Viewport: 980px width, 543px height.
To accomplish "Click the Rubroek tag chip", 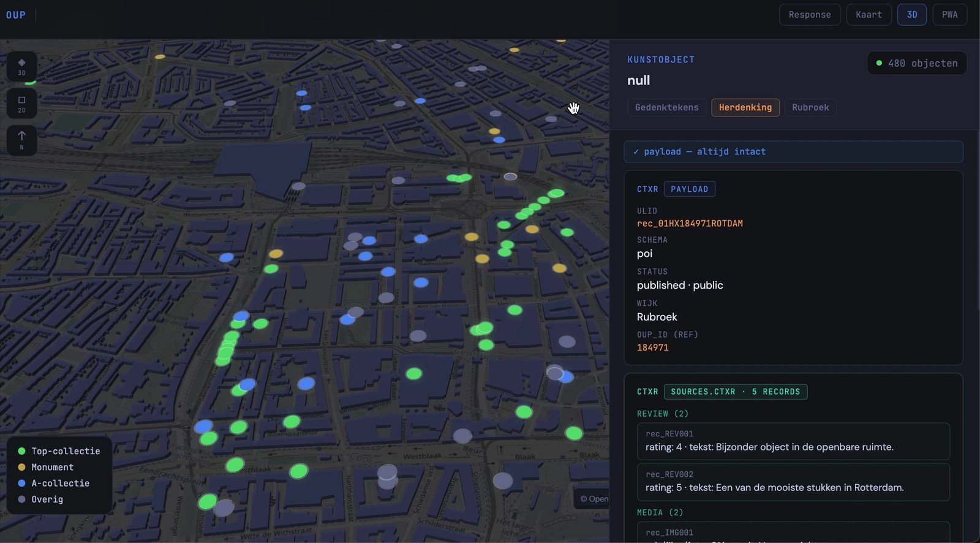I will coord(810,107).
